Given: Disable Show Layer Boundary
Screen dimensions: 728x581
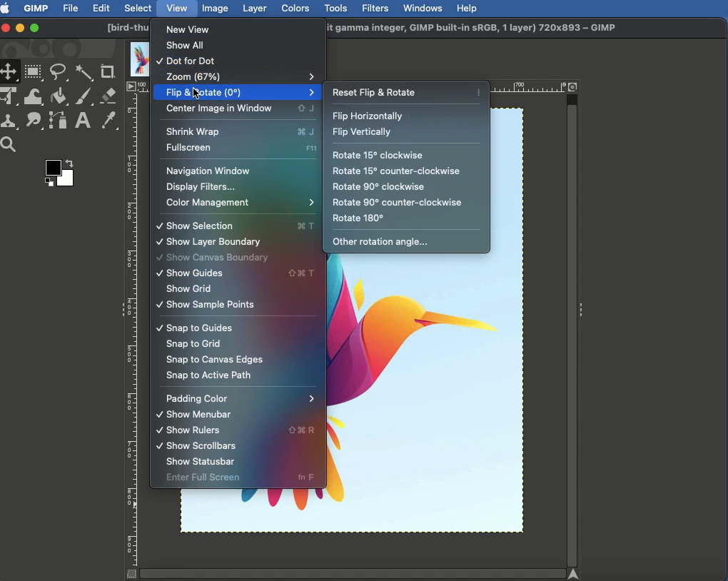Looking at the screenshot, I should [213, 243].
